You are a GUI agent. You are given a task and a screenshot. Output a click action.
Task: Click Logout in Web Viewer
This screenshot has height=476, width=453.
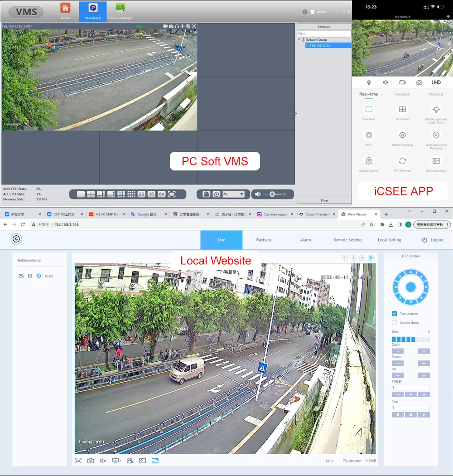pyautogui.click(x=433, y=240)
